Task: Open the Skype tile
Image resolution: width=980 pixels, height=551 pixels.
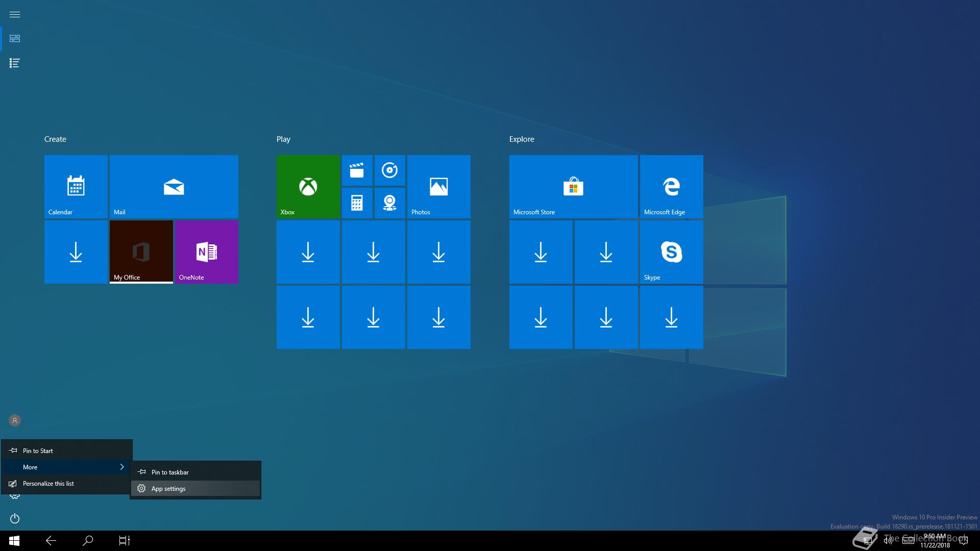Action: pos(672,252)
